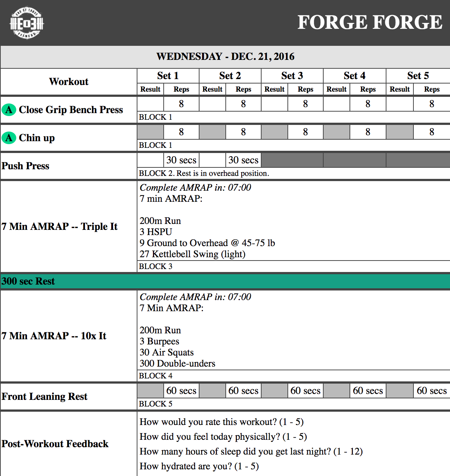450x476 pixels.
Task: Click the Set 4 column header
Action: (354, 76)
